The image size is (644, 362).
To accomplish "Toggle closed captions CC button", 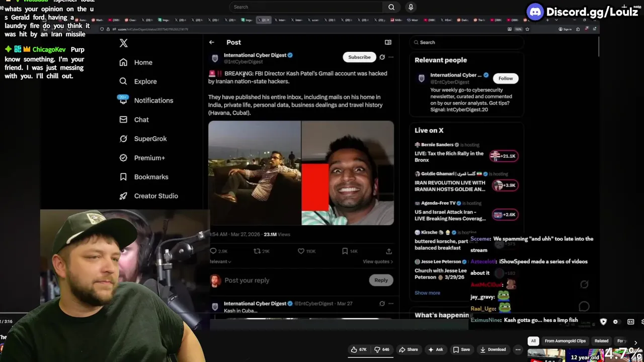I will [x=631, y=322].
